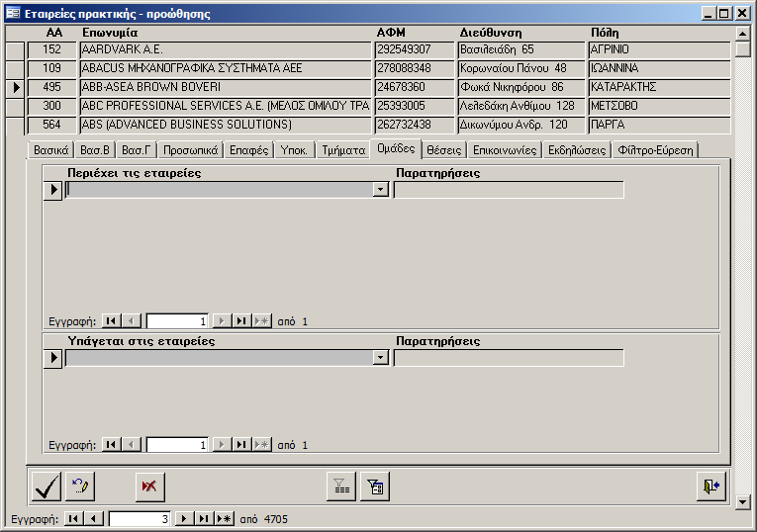Click Παρατηρήσεις field in the upper subform
This screenshot has height=532, width=757.
click(509, 190)
